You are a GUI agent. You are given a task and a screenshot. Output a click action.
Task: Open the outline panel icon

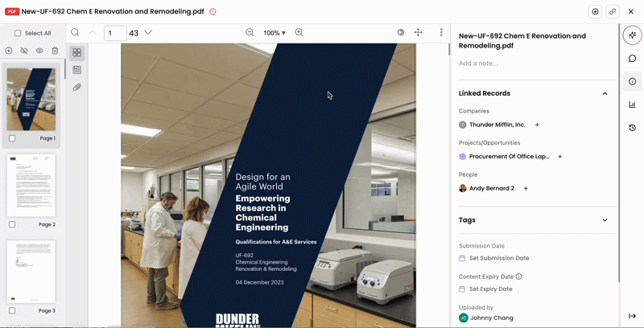[x=76, y=70]
